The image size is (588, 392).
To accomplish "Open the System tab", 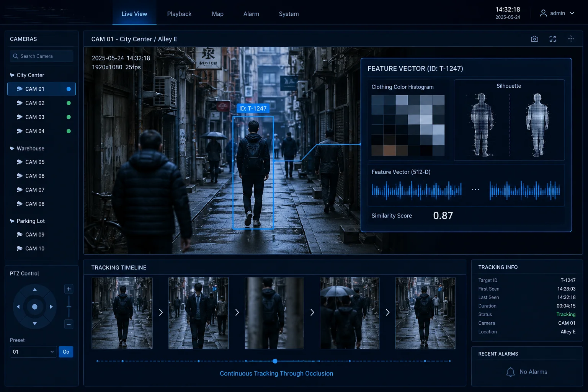I will [289, 14].
